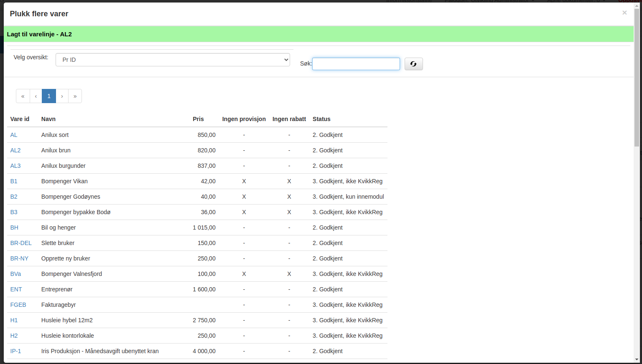
Task: Select IP-1 Iris Produksjon link
Action: coord(15,351)
